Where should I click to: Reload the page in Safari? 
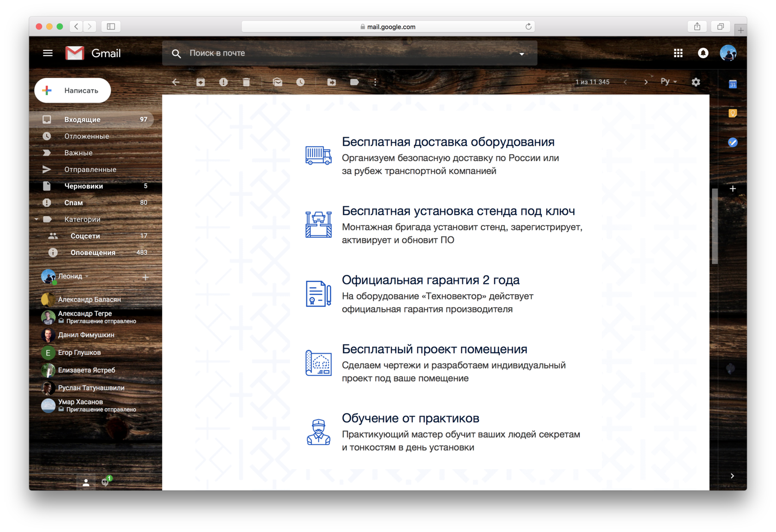point(528,27)
